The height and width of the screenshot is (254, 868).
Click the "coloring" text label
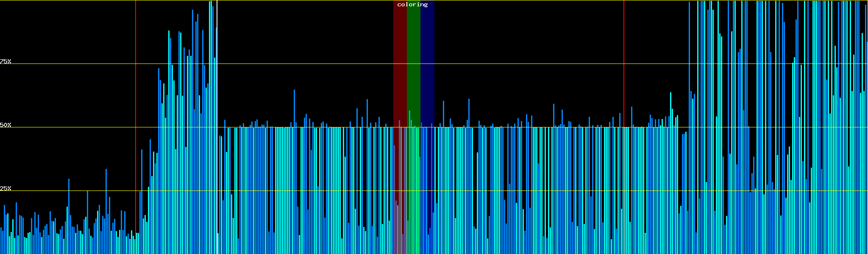point(412,5)
